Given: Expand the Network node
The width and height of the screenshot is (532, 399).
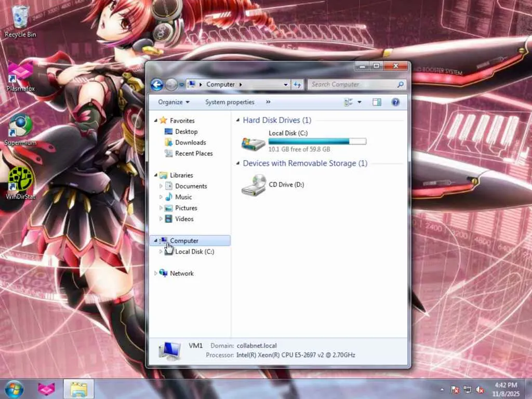Looking at the screenshot, I should pyautogui.click(x=156, y=273).
